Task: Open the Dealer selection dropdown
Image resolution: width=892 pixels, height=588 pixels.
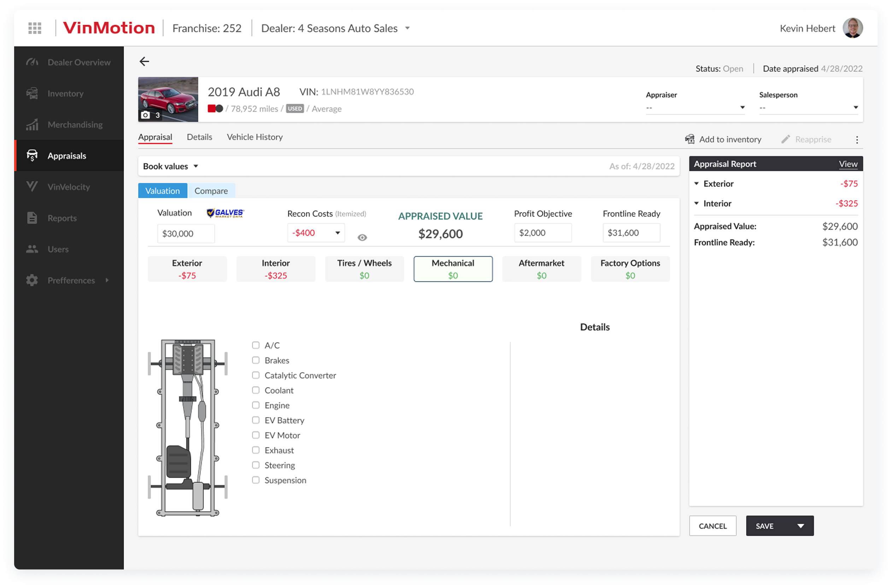Action: tap(407, 28)
